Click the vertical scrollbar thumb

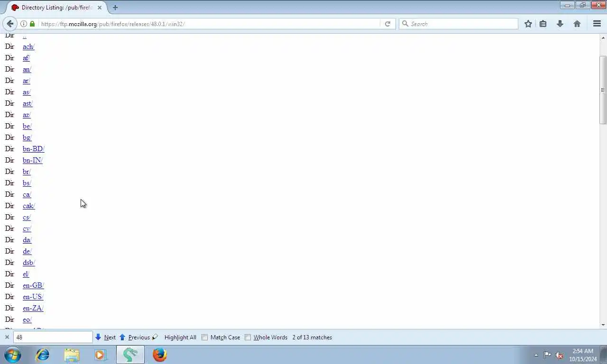click(603, 90)
